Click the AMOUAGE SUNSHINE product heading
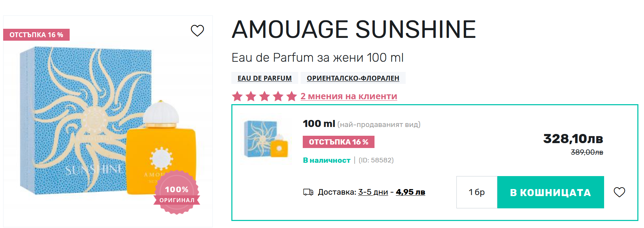This screenshot has height=228, width=644. (353, 29)
